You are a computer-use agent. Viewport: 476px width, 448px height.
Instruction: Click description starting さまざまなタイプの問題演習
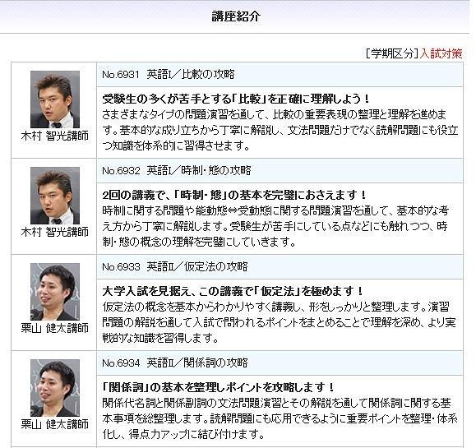tap(280, 130)
